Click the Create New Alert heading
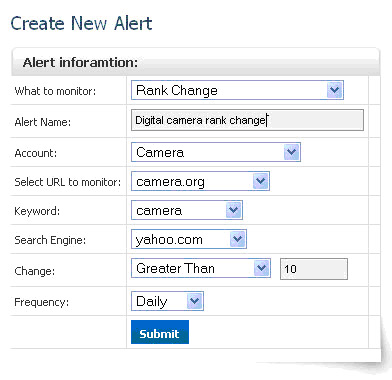Screen dimensions: 392x380 (x=81, y=23)
